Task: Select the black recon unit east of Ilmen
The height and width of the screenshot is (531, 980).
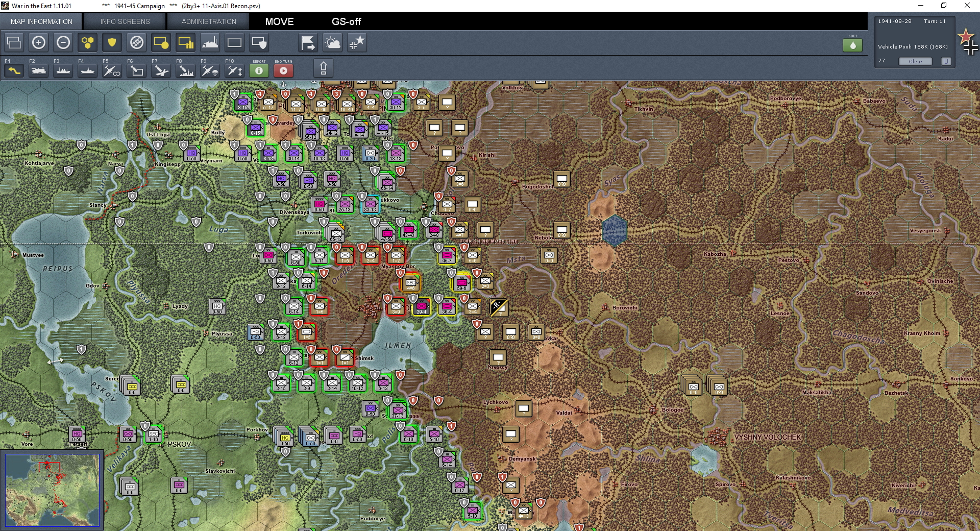Action: pyautogui.click(x=498, y=307)
